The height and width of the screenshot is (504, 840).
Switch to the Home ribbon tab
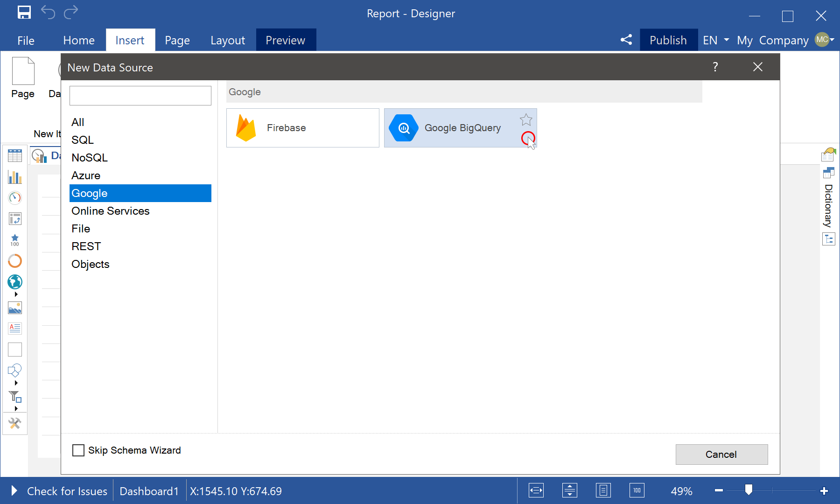pos(79,41)
